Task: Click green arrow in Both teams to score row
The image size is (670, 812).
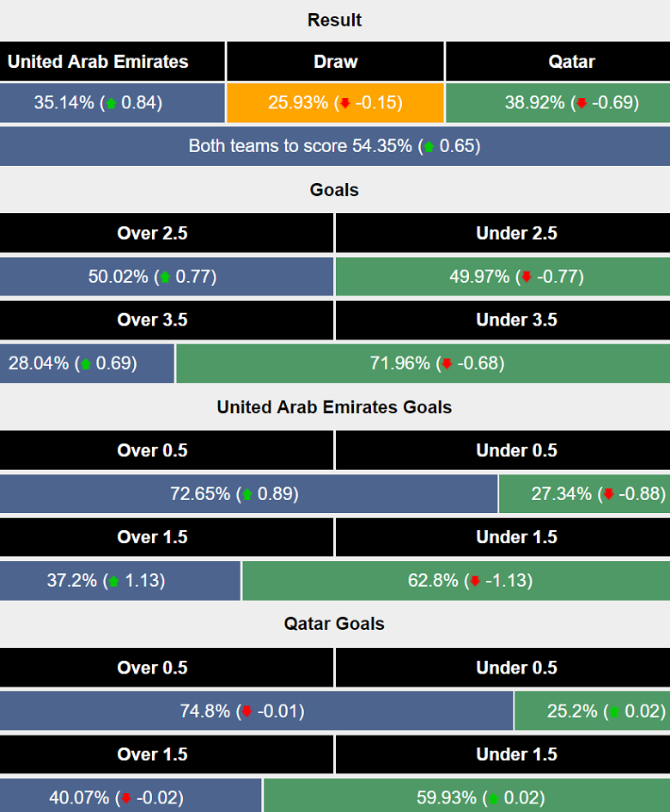Action: coord(429,147)
